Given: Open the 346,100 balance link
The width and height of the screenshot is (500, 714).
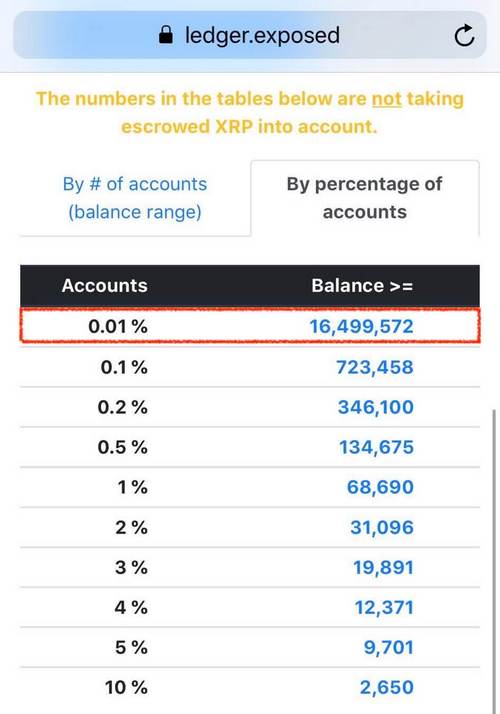Looking at the screenshot, I should [376, 407].
